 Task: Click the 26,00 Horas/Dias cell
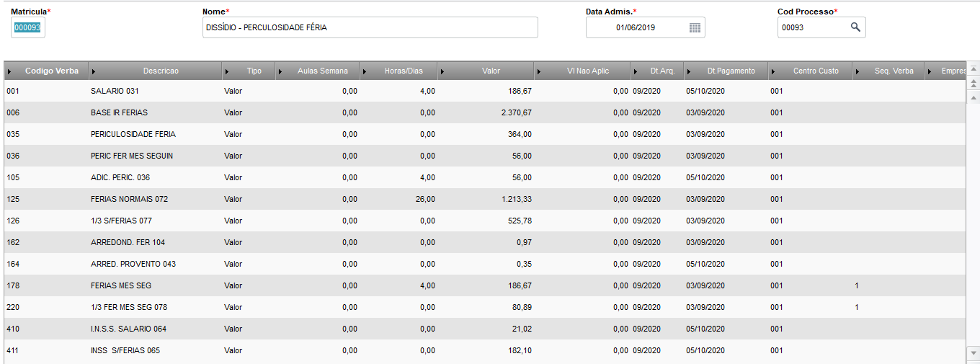425,199
